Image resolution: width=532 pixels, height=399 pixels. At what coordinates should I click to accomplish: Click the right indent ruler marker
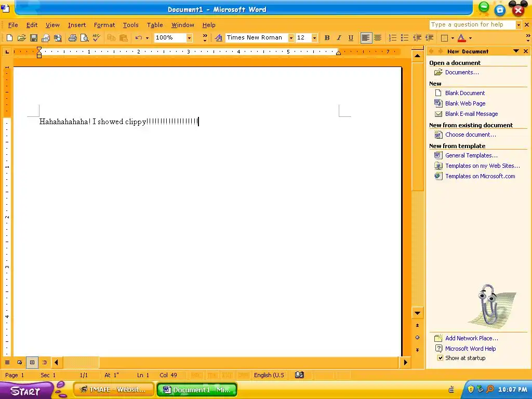click(338, 52)
